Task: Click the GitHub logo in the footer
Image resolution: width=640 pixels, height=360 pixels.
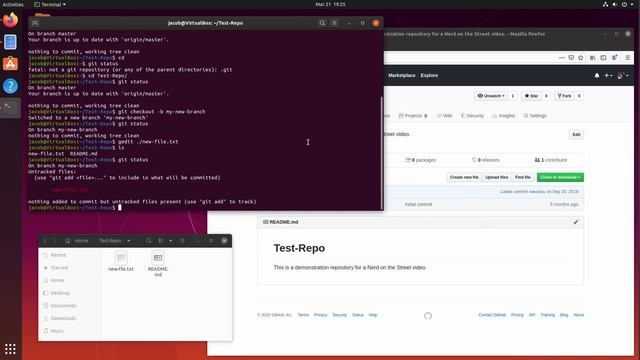Action: (x=427, y=316)
